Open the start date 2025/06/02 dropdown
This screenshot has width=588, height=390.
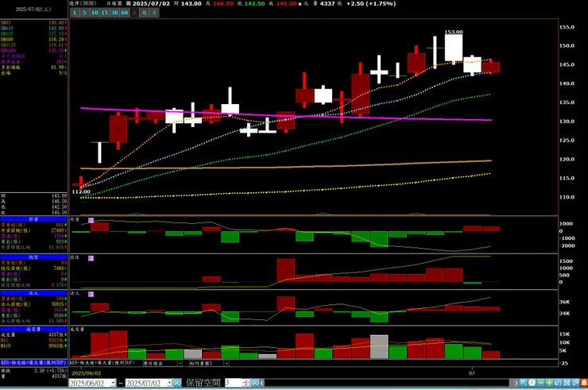coord(114,383)
